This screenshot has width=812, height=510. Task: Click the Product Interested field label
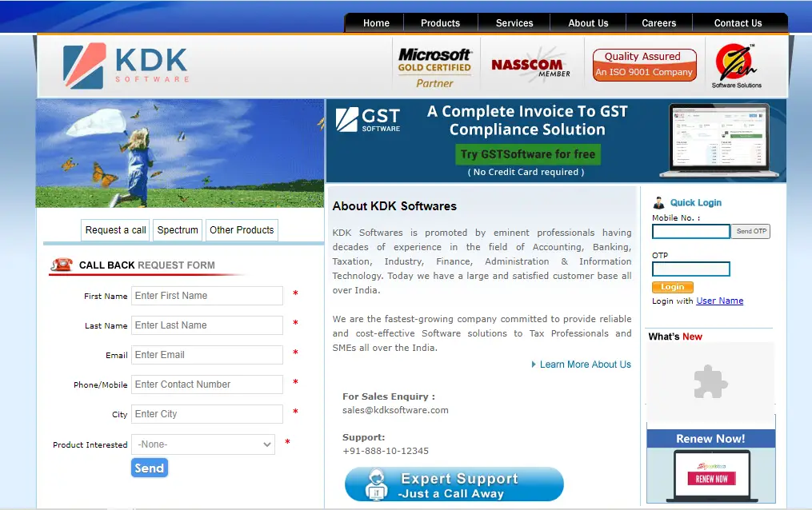90,444
